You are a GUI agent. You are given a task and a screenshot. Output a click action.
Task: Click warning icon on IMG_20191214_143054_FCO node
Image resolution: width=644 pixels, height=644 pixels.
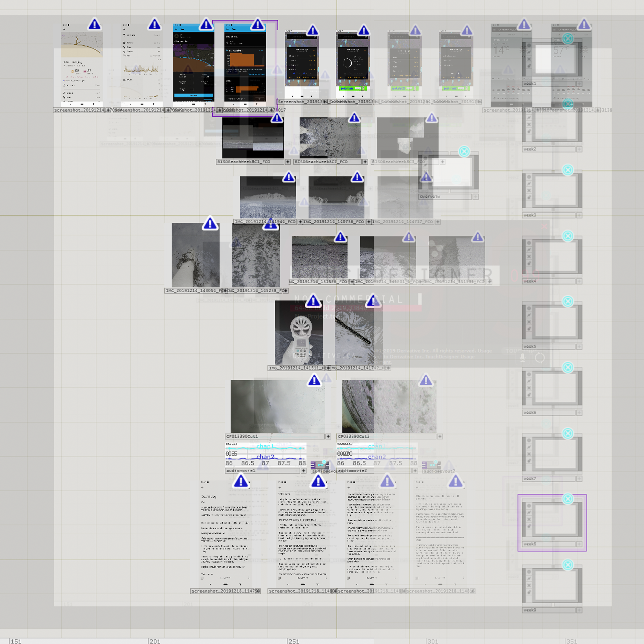pos(210,223)
